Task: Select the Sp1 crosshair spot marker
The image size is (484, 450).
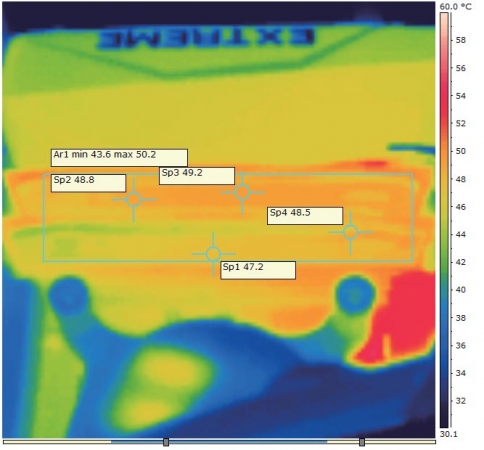Action: 213,254
